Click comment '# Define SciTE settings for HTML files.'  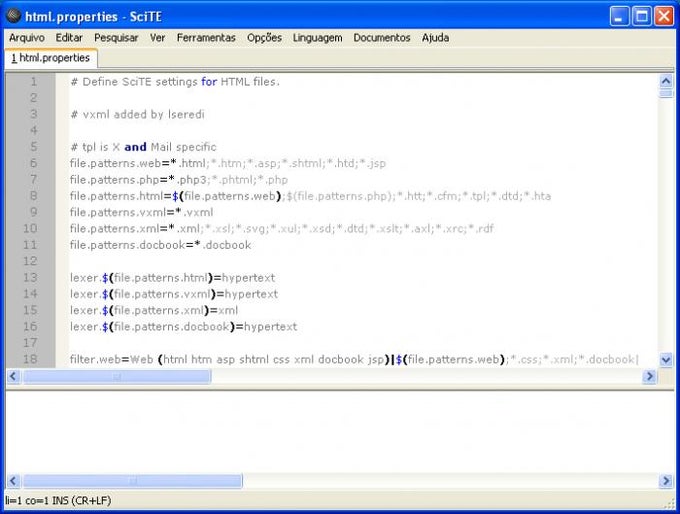(x=175, y=82)
